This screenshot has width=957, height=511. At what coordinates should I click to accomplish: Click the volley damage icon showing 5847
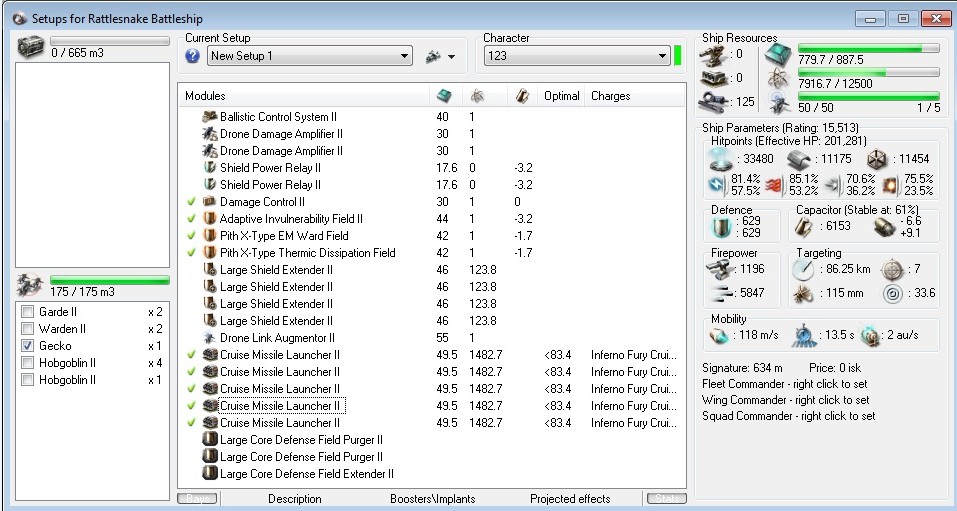(721, 293)
